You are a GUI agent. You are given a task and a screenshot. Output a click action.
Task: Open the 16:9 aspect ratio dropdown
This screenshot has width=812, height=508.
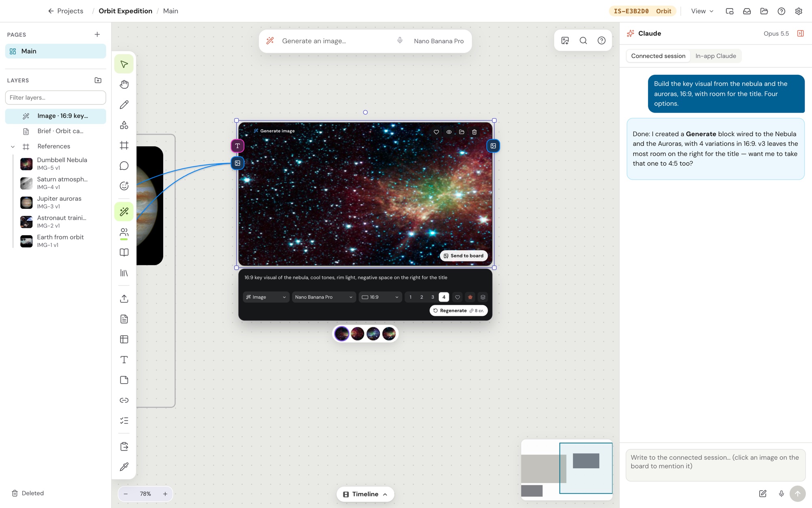[x=380, y=297]
